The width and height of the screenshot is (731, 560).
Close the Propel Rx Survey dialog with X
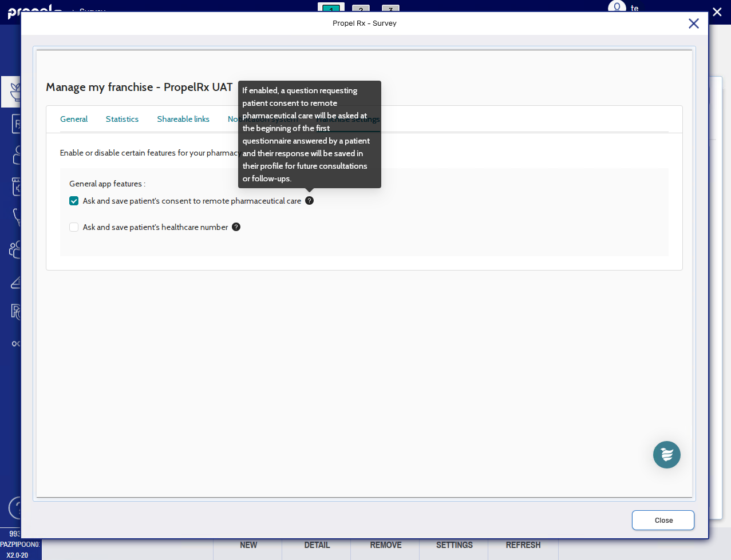tap(693, 23)
